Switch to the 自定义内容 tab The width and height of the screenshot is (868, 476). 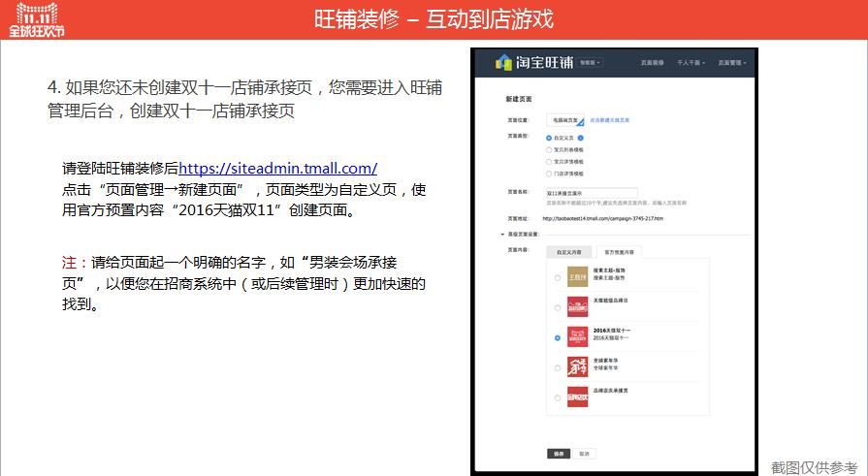click(569, 252)
